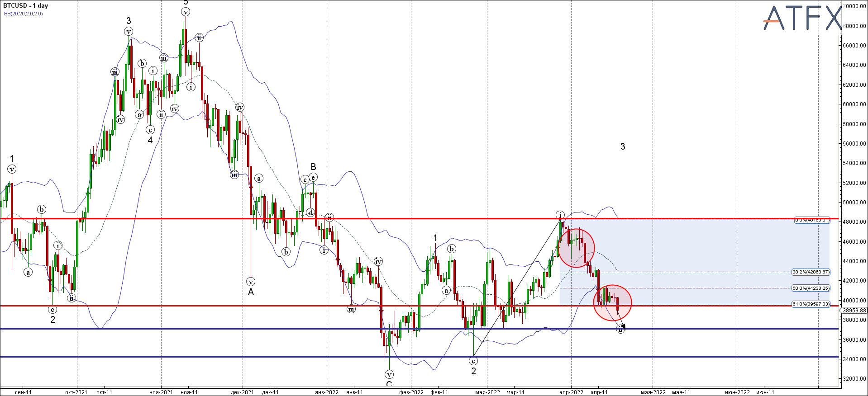Click the июн-2022 date label
This screenshot has height=396, width=868.
[x=737, y=392]
